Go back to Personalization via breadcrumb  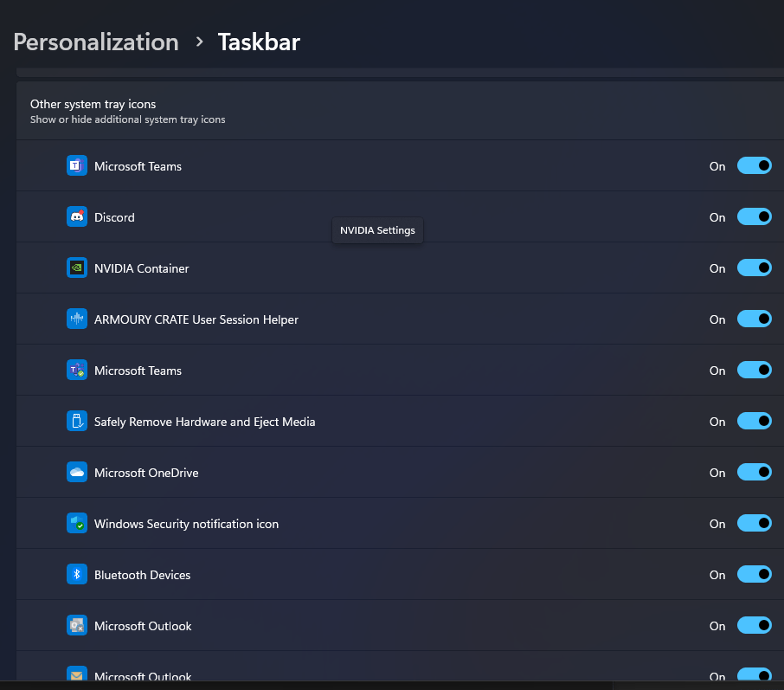(x=96, y=42)
